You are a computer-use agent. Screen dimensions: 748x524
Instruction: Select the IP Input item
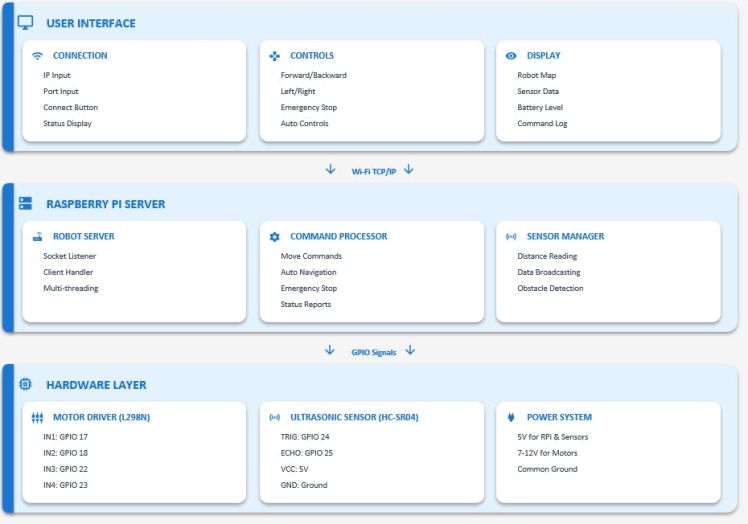click(57, 75)
